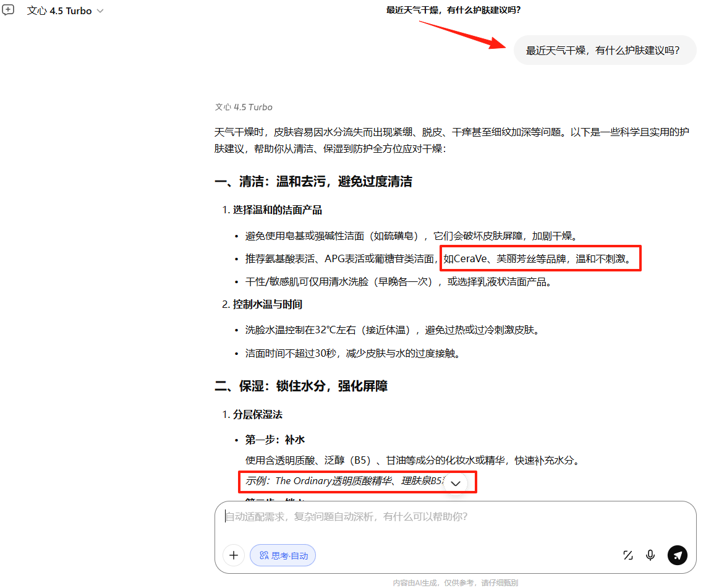Click disclaimer 内容由AI生成，仅供参考
The width and height of the screenshot is (706, 588).
point(455,582)
